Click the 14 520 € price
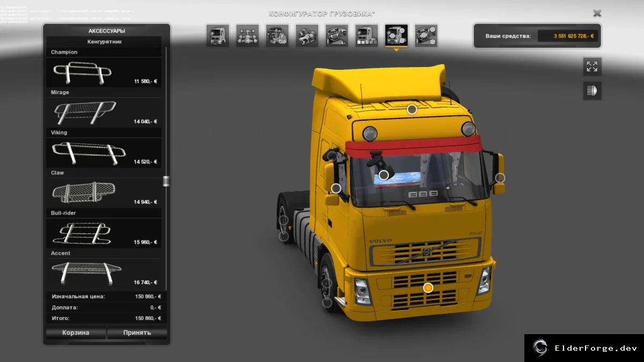 point(145,162)
